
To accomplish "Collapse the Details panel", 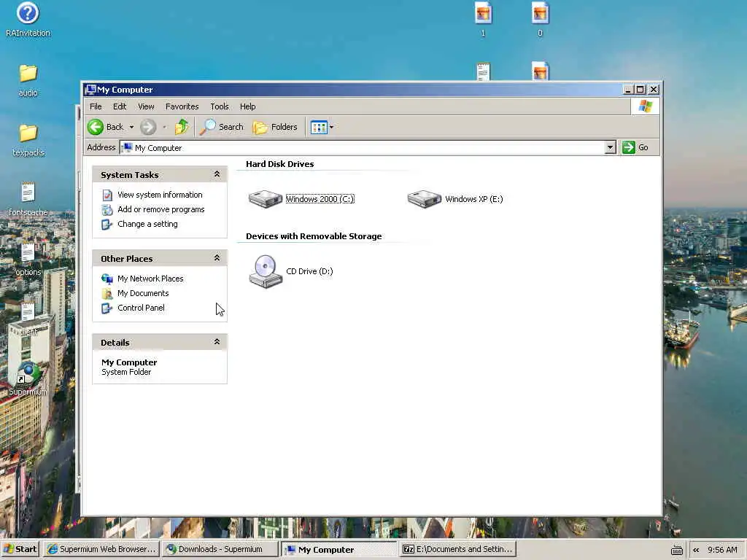I will point(217,342).
